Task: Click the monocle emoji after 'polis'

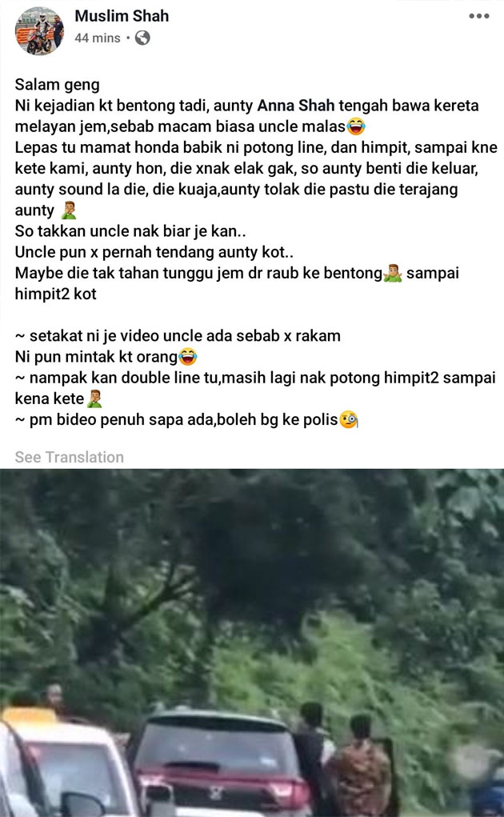Action: (x=349, y=419)
